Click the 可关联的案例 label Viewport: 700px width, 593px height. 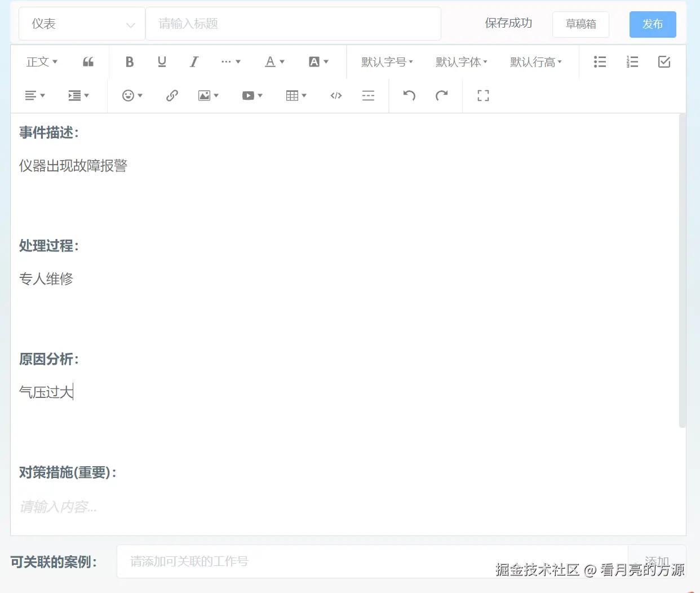point(54,562)
